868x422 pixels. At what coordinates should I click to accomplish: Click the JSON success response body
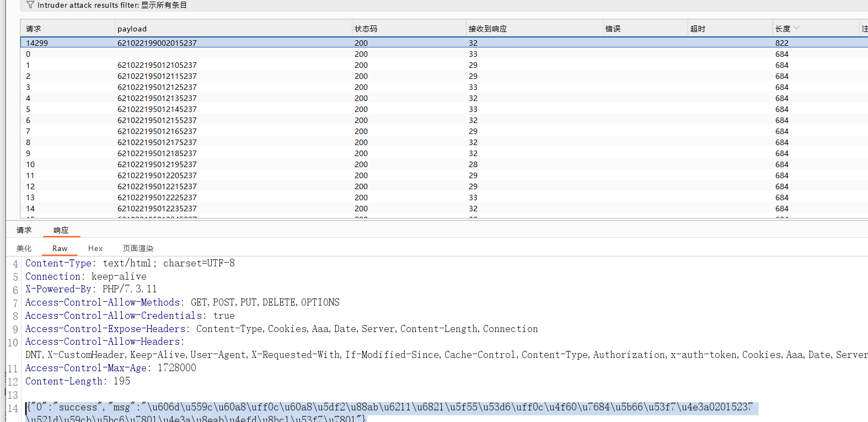point(392,412)
